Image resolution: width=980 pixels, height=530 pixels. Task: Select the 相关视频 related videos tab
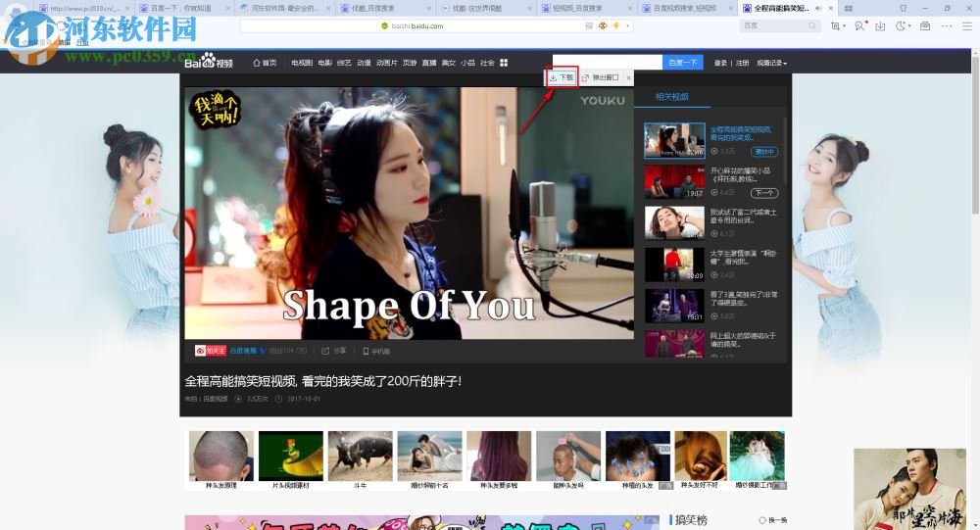[x=672, y=97]
